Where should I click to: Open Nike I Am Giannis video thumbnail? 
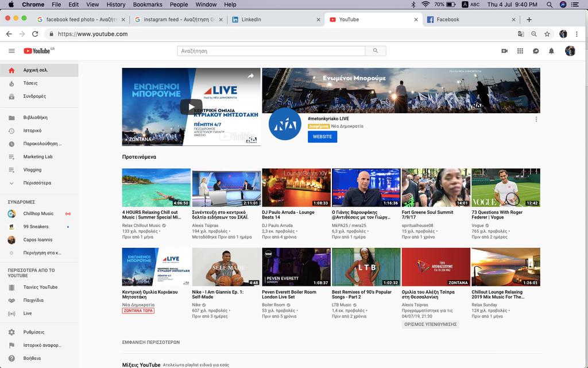(226, 267)
